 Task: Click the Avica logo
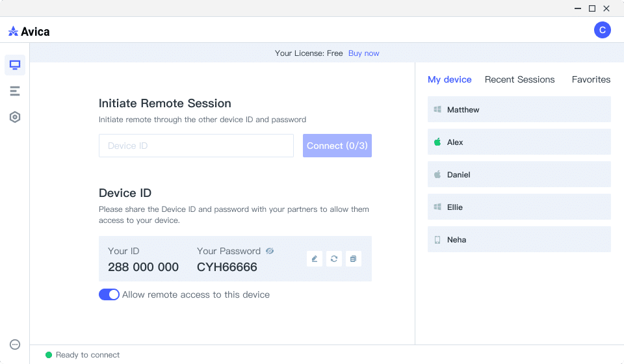29,31
